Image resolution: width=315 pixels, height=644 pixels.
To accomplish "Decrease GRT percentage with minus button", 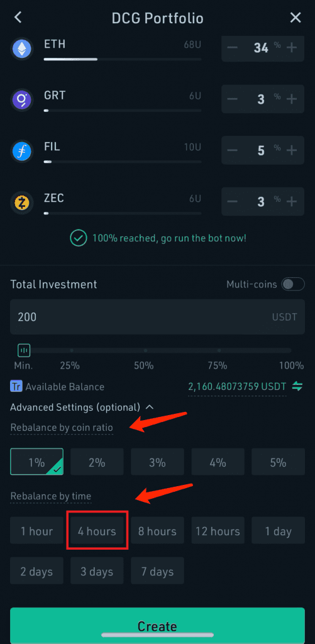I will pos(233,99).
